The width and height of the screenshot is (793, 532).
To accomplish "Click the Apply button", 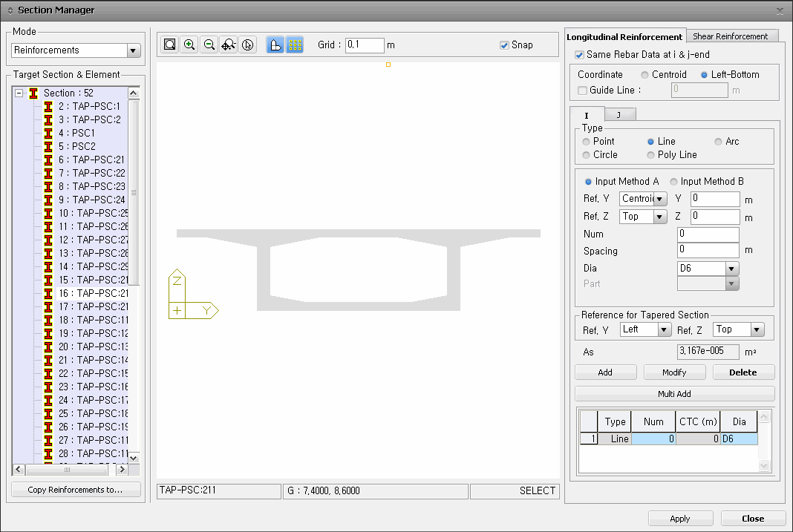I will click(x=680, y=519).
